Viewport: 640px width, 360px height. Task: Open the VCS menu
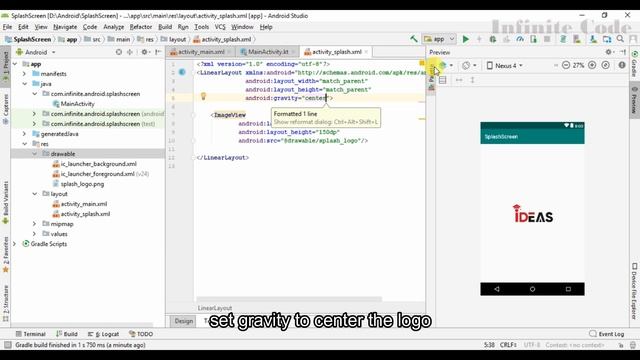pyautogui.click(x=220, y=27)
